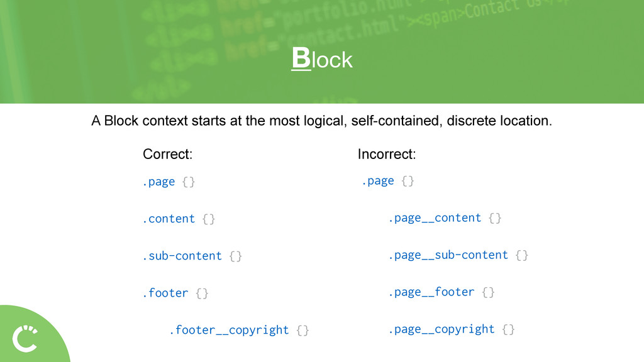Click the underlined bold B in the title
Screen dimensions: 644x362
(x=301, y=59)
